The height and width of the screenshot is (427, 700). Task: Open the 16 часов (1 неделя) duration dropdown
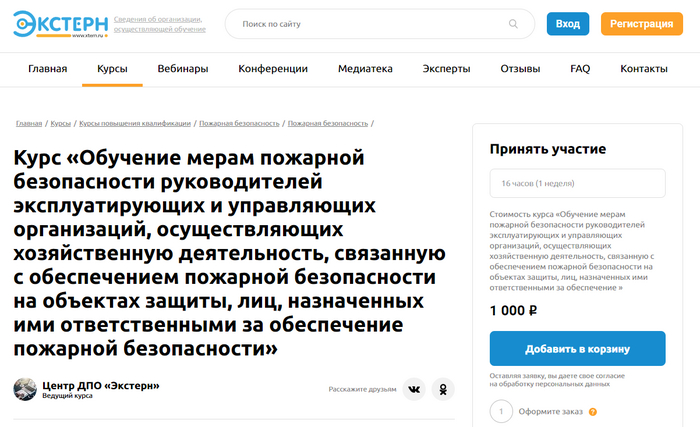[577, 184]
